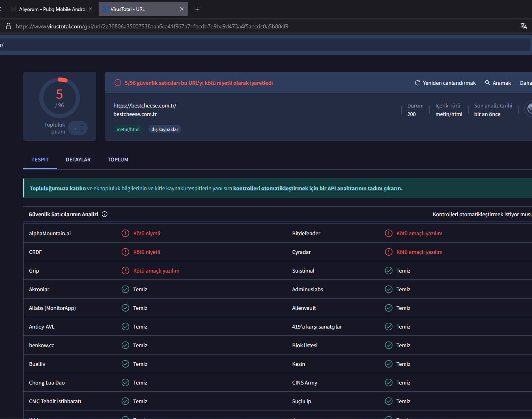
Task: Click the VirusTotal search field at top
Action: click(x=265, y=45)
